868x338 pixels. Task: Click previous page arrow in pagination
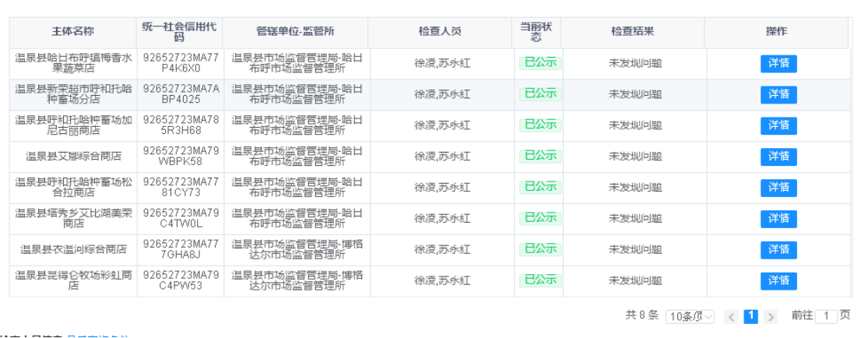pyautogui.click(x=732, y=316)
